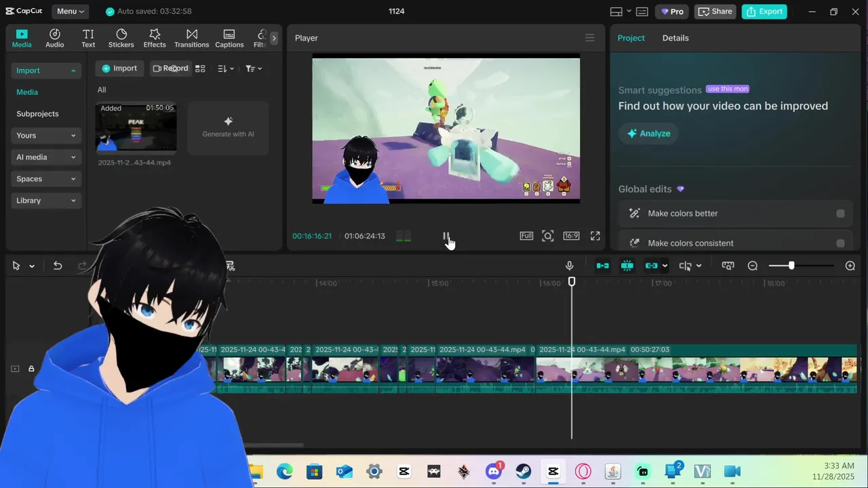Expand the Spaces section
This screenshot has height=488, width=868.
coord(46,179)
